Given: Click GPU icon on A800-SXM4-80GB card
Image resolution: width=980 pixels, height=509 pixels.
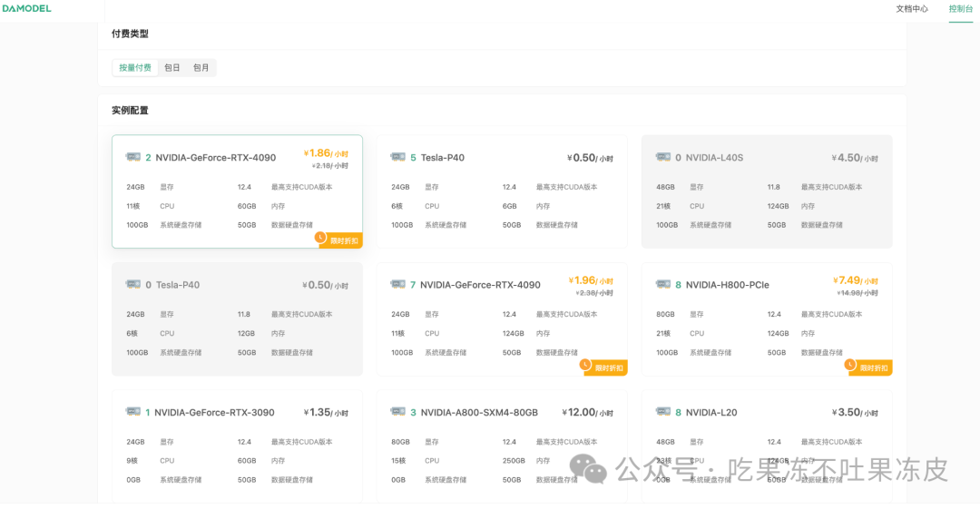Looking at the screenshot, I should click(398, 412).
